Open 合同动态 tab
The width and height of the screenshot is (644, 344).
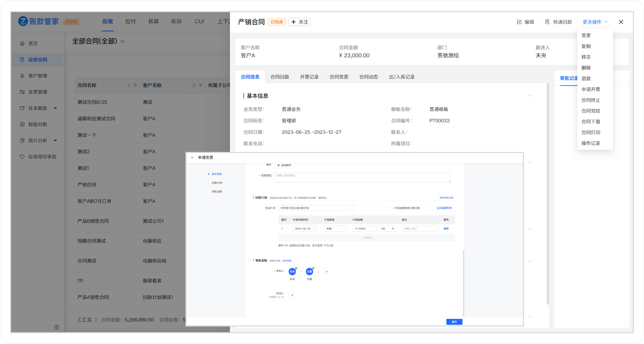pos(369,77)
